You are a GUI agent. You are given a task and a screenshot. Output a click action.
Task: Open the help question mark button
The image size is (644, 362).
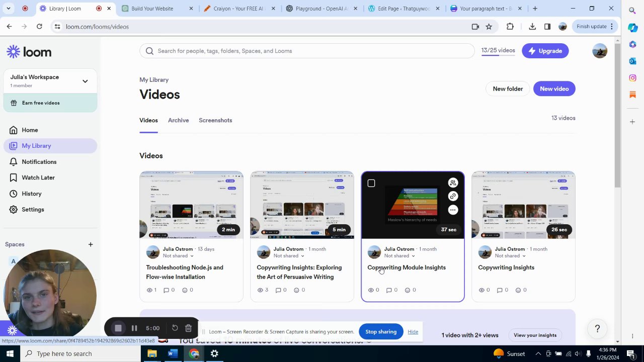tap(597, 329)
